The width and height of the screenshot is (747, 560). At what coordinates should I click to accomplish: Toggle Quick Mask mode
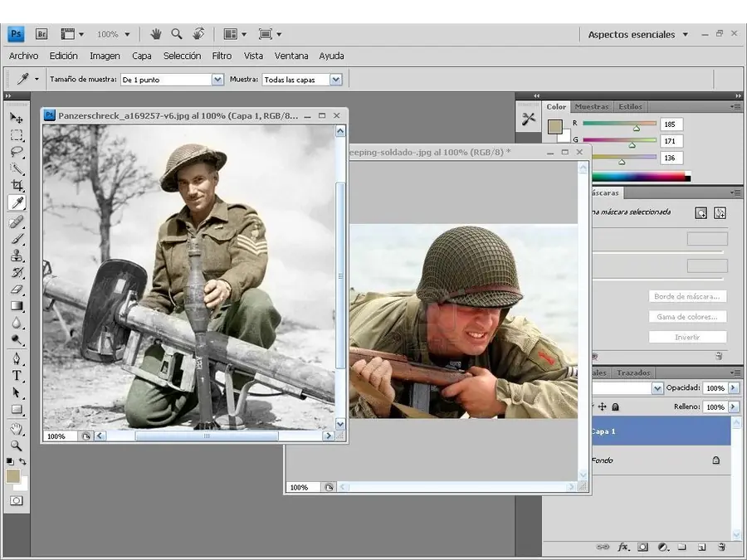tap(17, 500)
